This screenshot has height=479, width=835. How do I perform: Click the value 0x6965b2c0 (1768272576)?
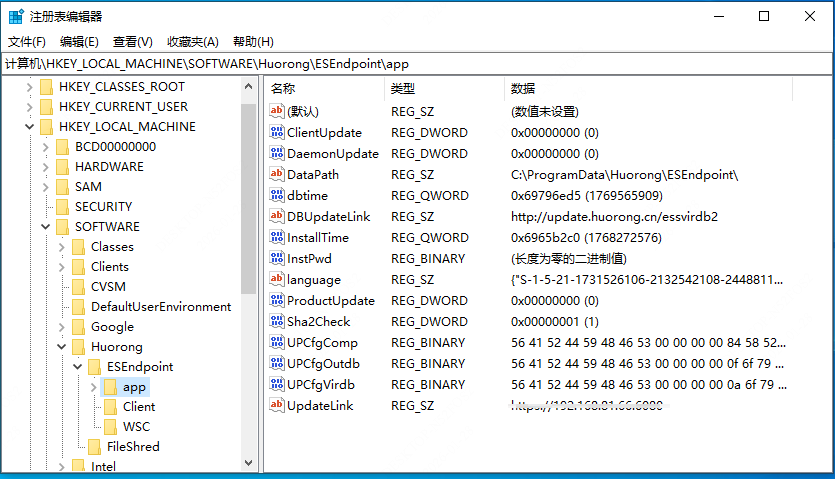click(x=586, y=238)
